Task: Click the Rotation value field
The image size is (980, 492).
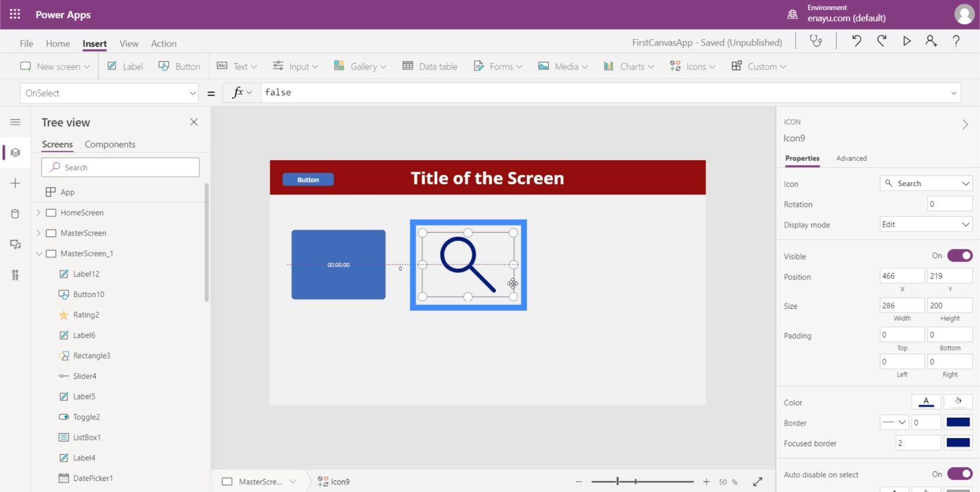Action: [x=950, y=204]
